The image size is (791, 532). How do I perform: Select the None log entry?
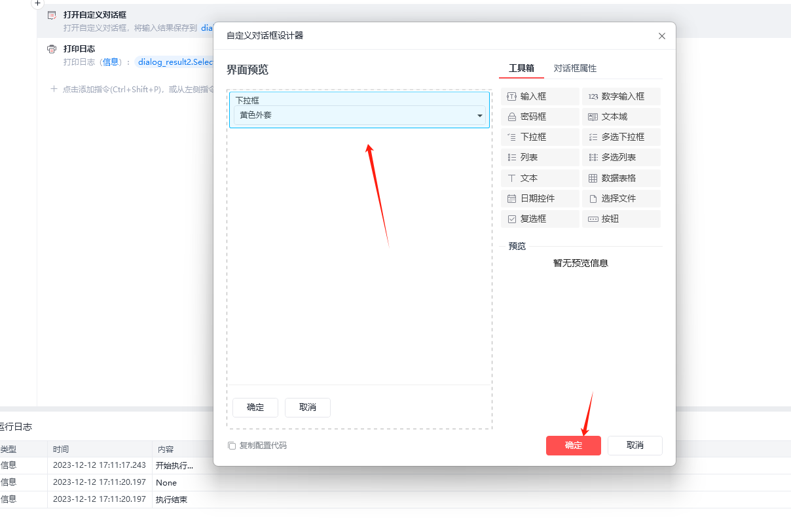(166, 483)
